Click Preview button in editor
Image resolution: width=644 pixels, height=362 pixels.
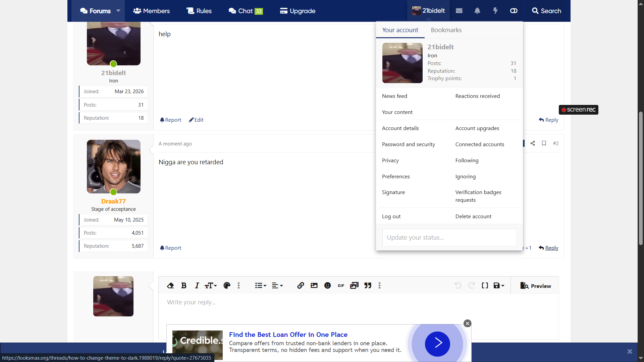pyautogui.click(x=536, y=286)
